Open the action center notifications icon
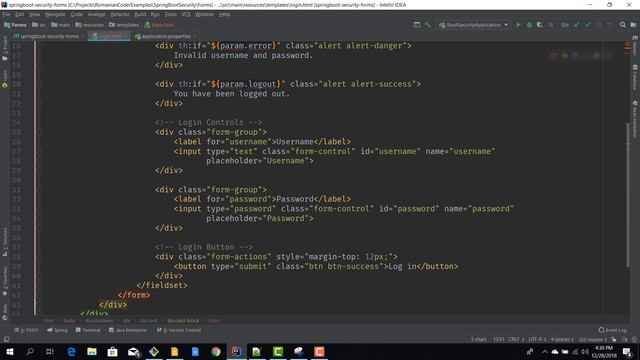This screenshot has width=640, height=360. [x=627, y=351]
